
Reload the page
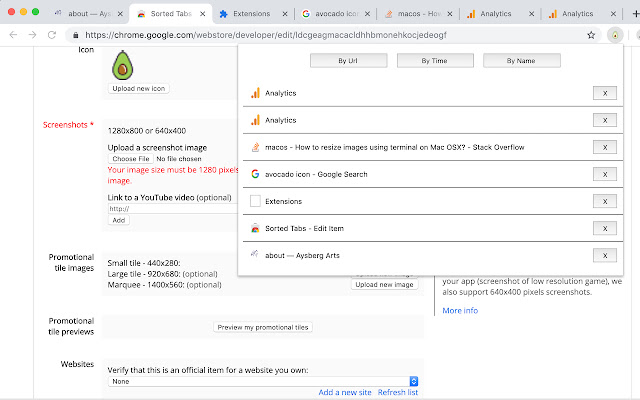[x=52, y=35]
